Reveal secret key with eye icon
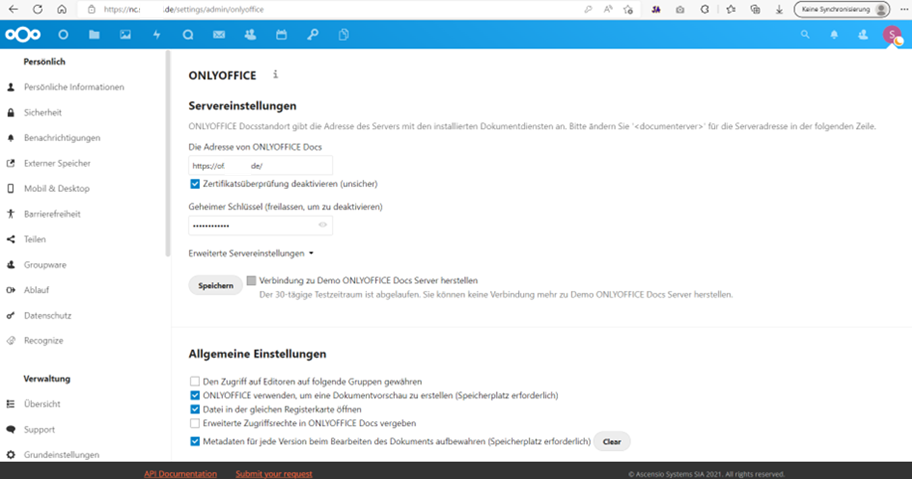 pos(323,225)
